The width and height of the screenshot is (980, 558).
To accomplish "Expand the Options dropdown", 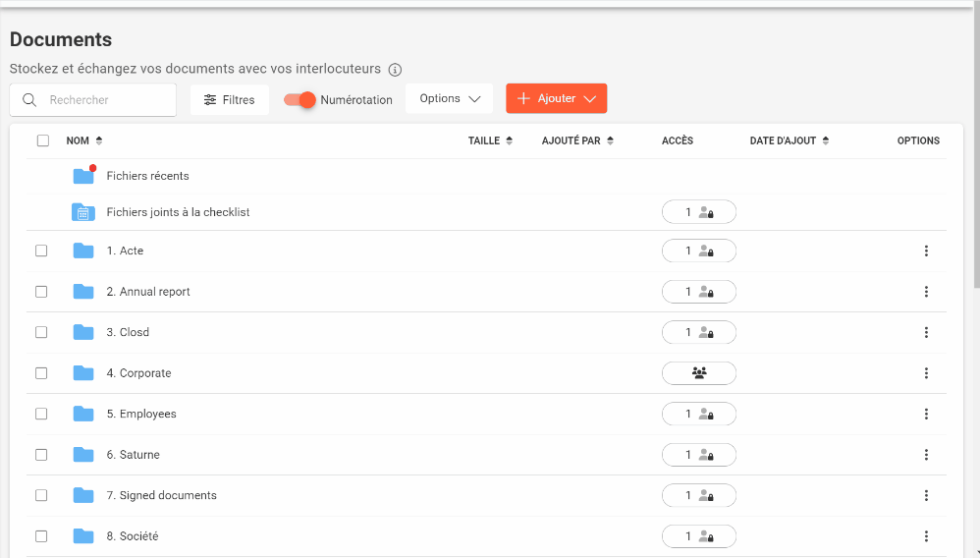I will (x=449, y=99).
